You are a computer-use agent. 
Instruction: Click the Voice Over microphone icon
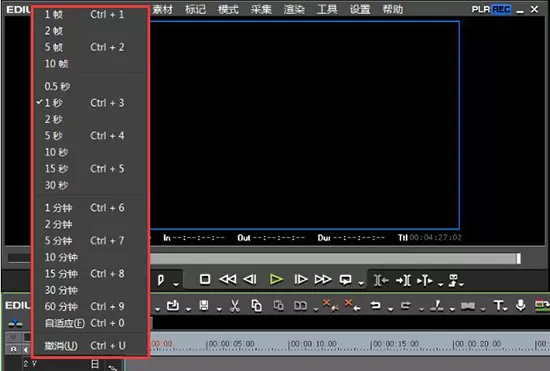point(521,305)
